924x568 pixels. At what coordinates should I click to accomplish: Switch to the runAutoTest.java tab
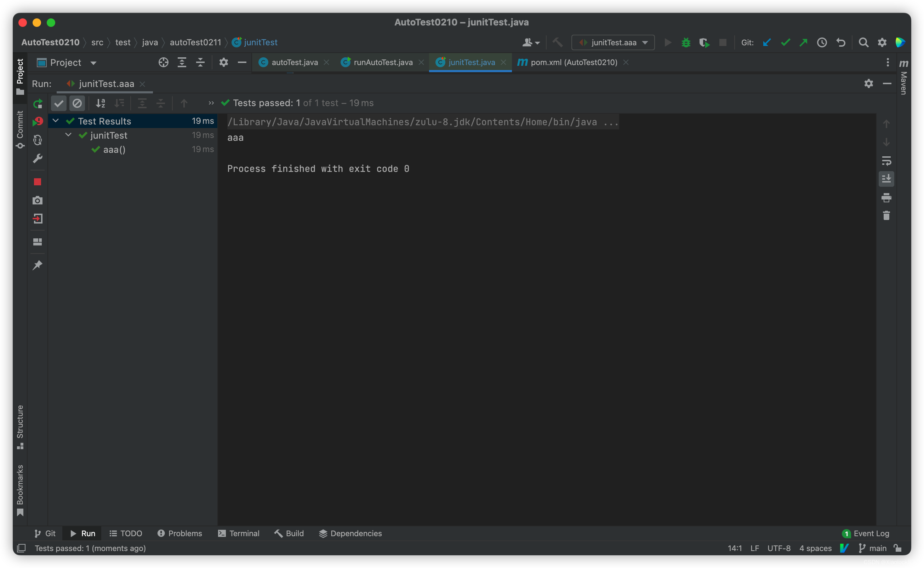pos(383,62)
